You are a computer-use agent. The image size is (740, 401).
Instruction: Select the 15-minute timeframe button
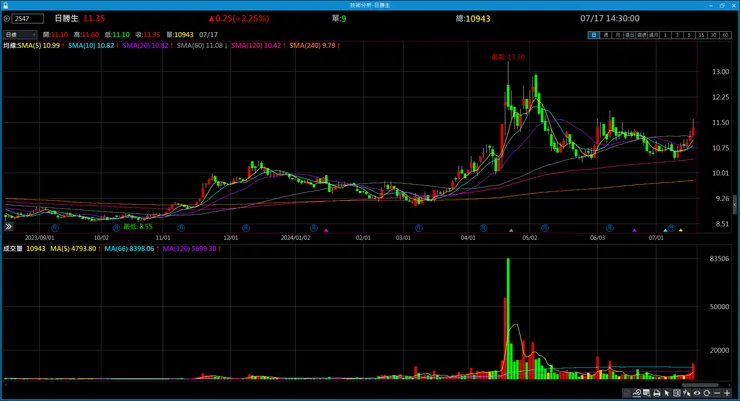[701, 35]
